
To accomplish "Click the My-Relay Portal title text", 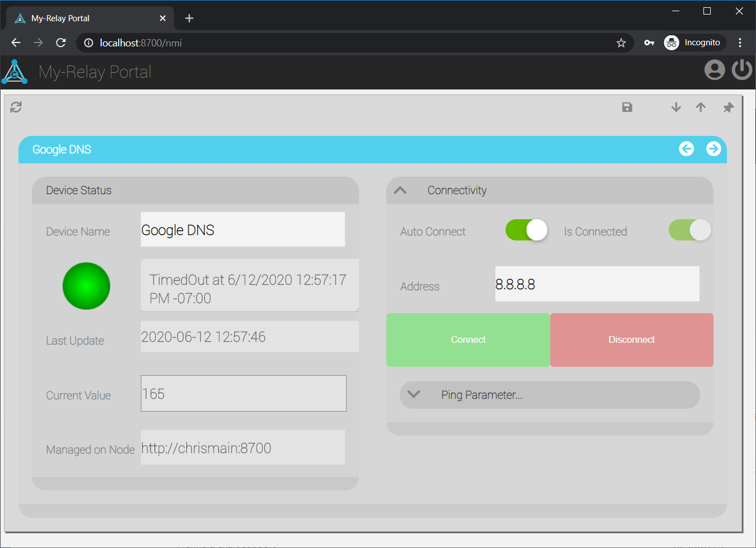I will pyautogui.click(x=95, y=72).
